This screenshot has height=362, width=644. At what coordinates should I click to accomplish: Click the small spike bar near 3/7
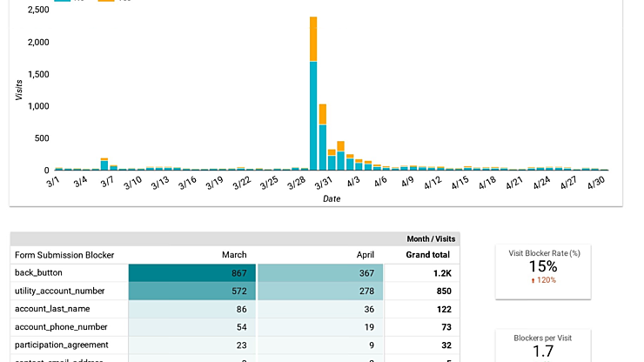click(104, 164)
